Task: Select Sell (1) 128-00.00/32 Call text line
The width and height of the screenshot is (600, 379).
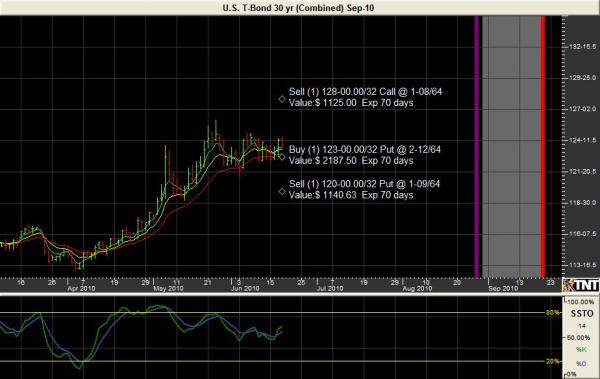Action: [x=365, y=91]
